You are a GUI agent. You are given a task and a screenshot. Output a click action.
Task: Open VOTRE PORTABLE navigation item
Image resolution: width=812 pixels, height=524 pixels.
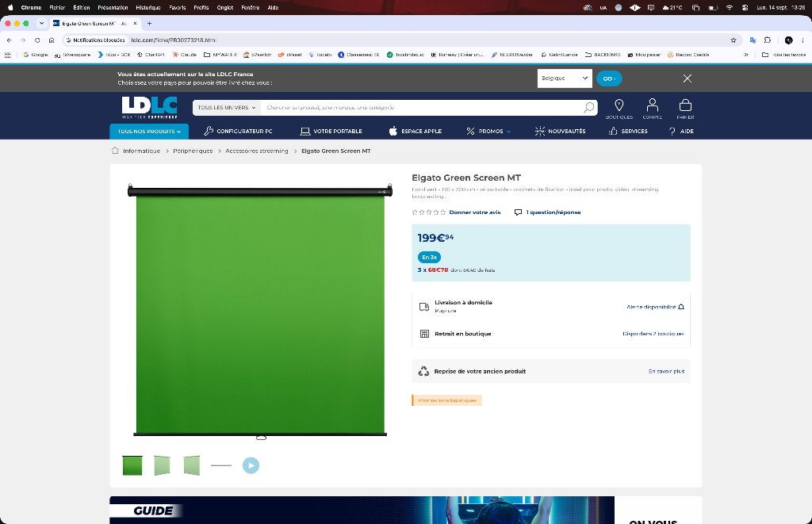(x=331, y=131)
